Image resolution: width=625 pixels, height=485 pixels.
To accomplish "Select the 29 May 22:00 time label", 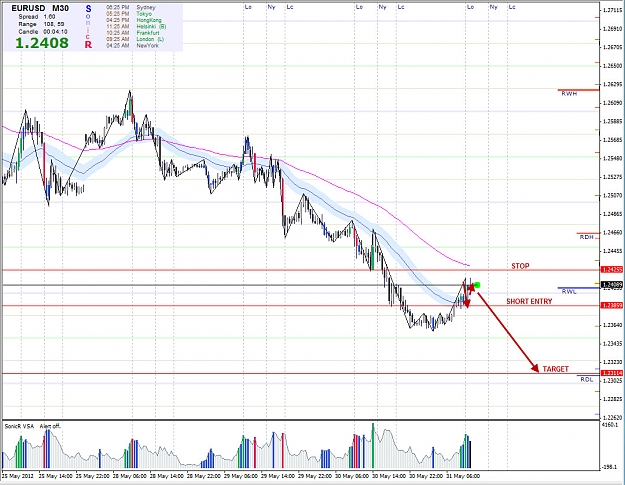I will [315, 476].
